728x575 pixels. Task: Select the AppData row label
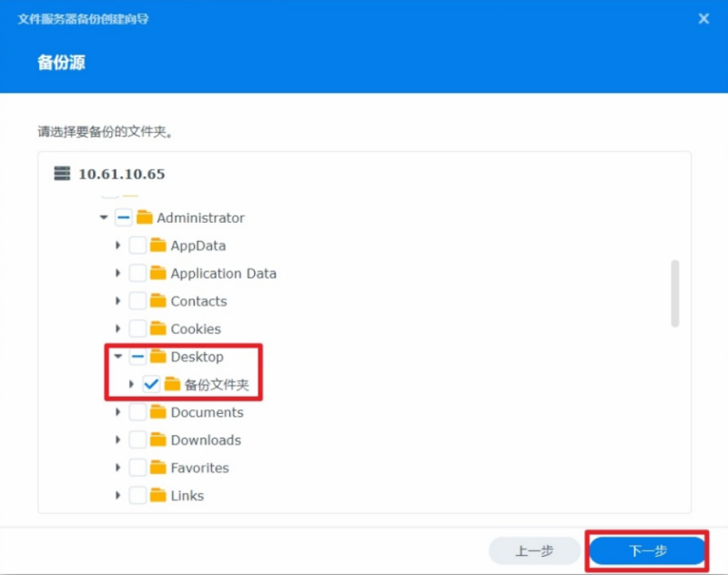pyautogui.click(x=198, y=246)
